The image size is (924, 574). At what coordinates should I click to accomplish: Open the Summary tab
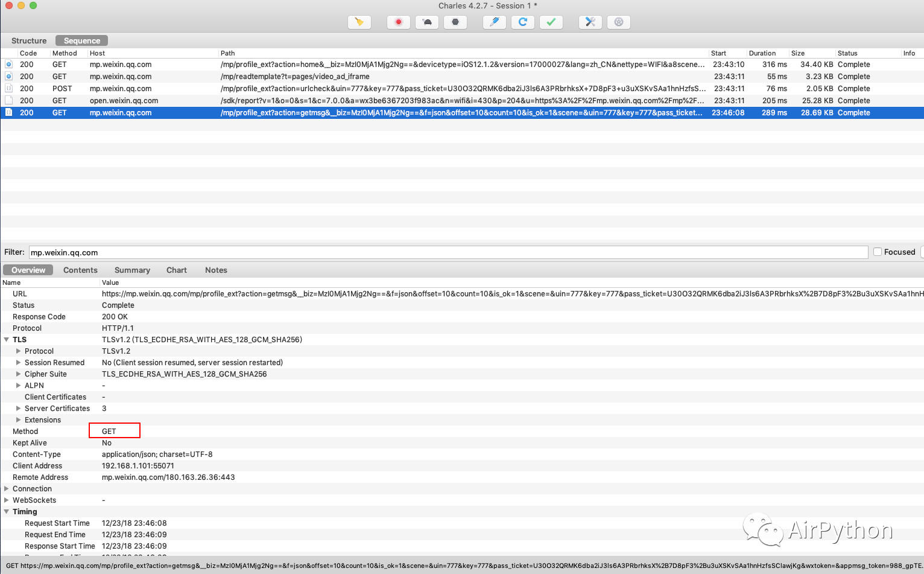(x=132, y=270)
